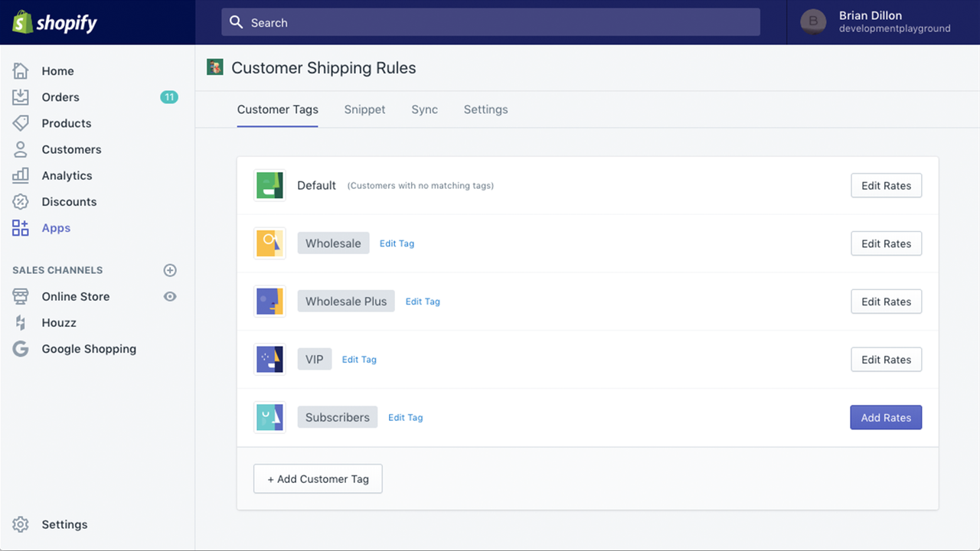Click the Customers person icon
980x551 pixels.
21,149
